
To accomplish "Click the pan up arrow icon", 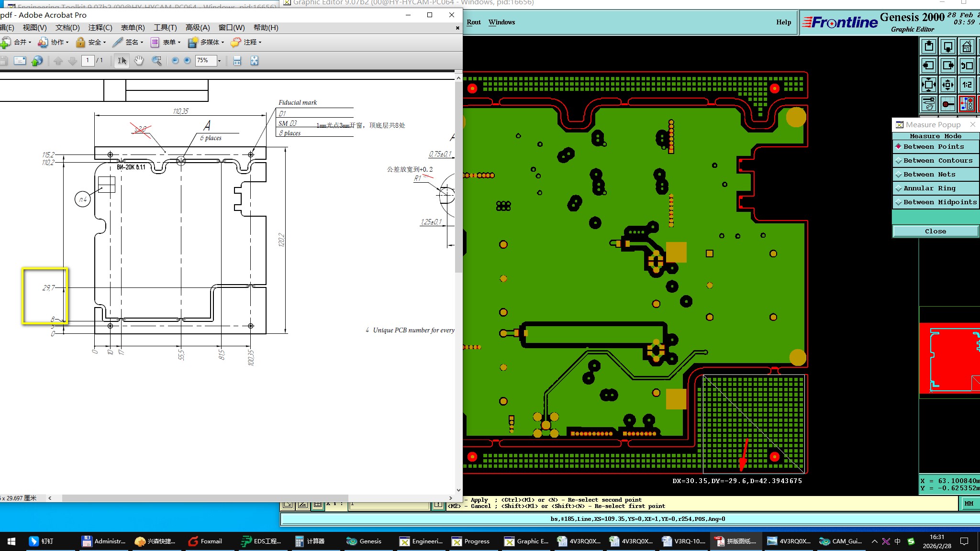I will point(929,47).
